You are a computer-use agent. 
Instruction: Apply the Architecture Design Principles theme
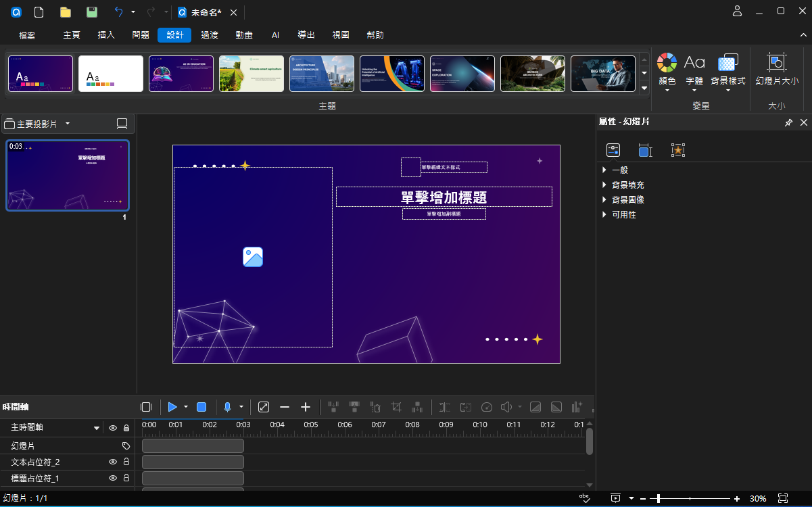pyautogui.click(x=322, y=74)
